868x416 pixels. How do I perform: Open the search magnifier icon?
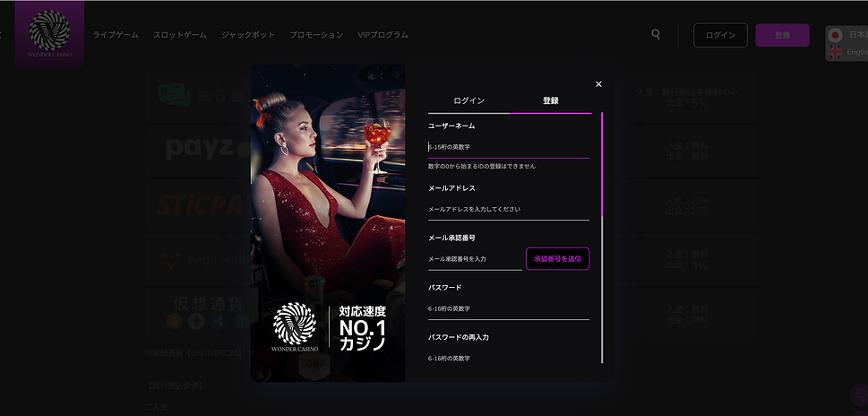point(656,34)
